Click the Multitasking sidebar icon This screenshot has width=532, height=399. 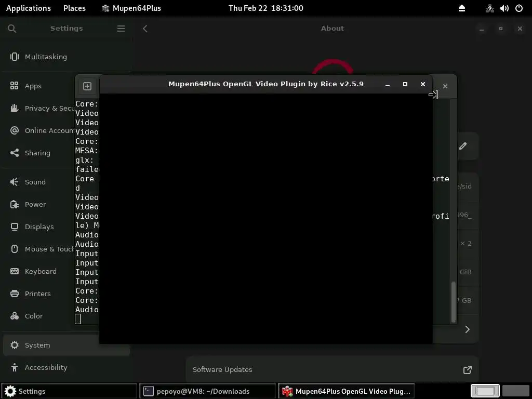tap(14, 57)
